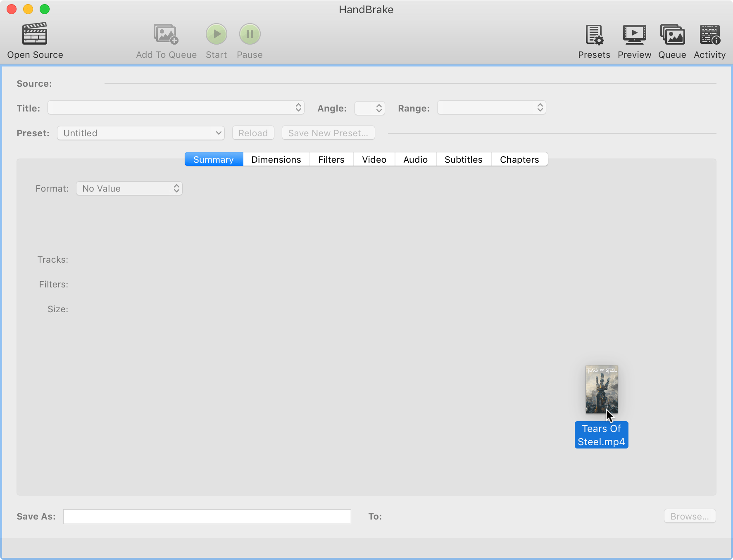733x560 pixels.
Task: Open the Preset dropdown showing Untitled
Action: [140, 133]
